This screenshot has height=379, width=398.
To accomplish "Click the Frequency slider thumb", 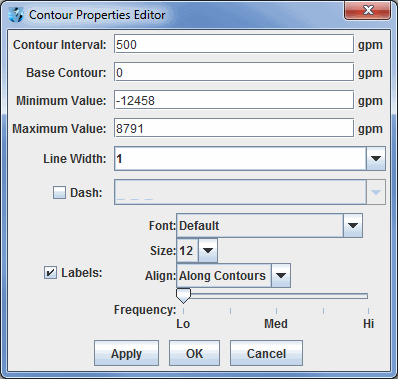I will tap(183, 296).
